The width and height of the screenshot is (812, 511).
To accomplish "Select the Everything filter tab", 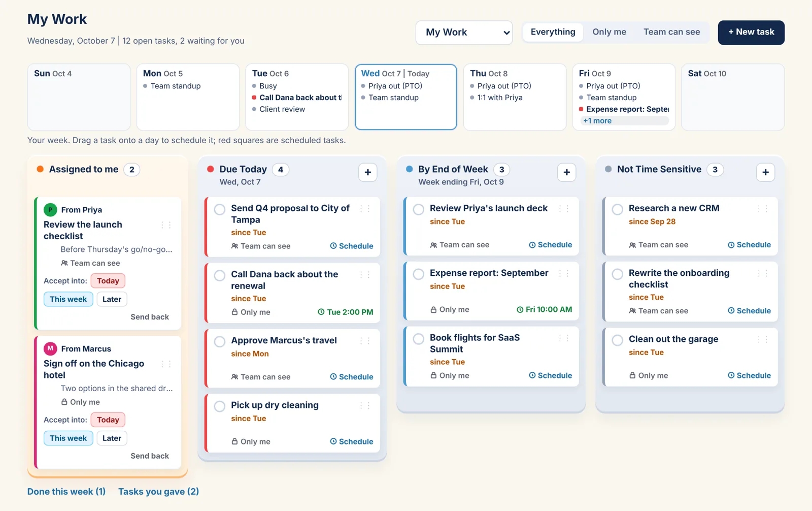I will [x=553, y=32].
